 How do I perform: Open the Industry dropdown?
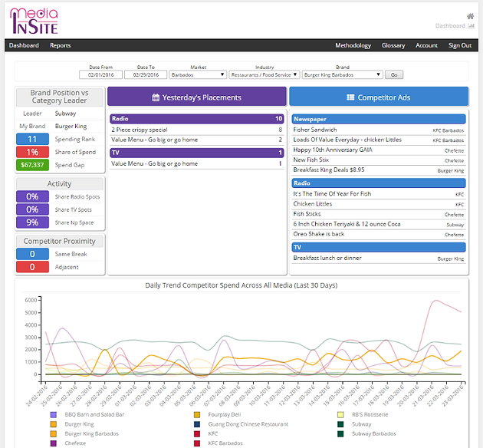[264, 75]
